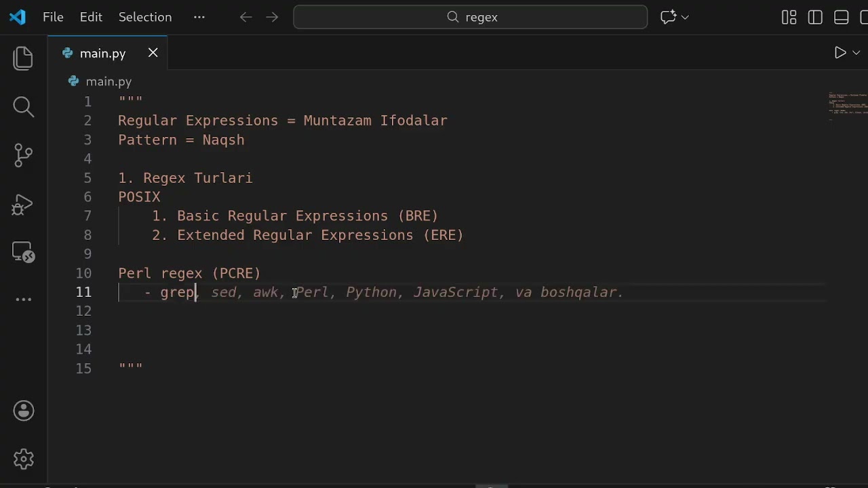
Task: Click line number 5 in gutter
Action: coord(87,178)
